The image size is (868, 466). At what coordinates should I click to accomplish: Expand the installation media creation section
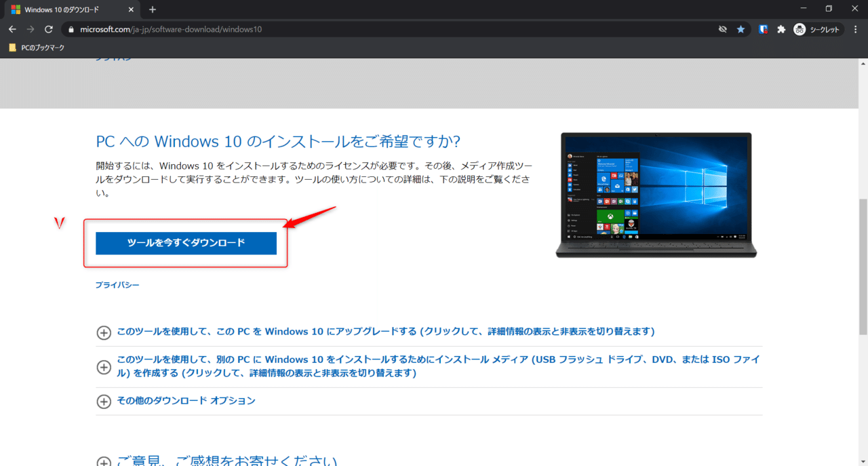[x=104, y=367]
